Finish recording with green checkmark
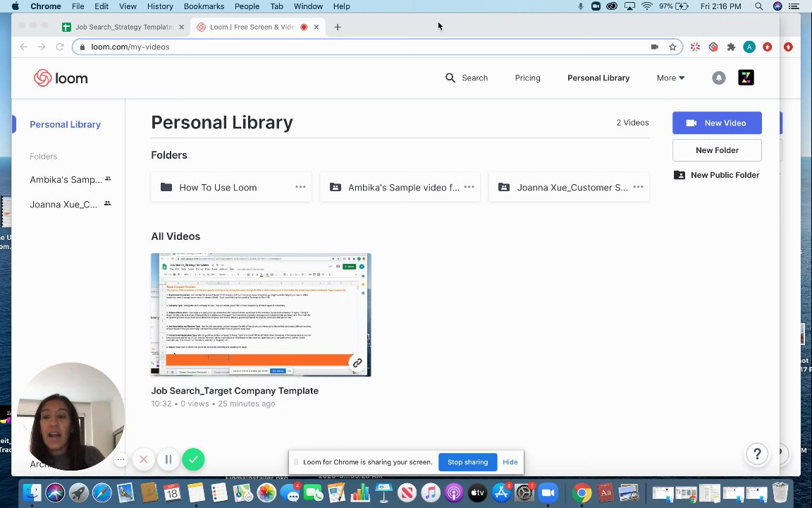Viewport: 812px width, 508px height. pos(193,459)
